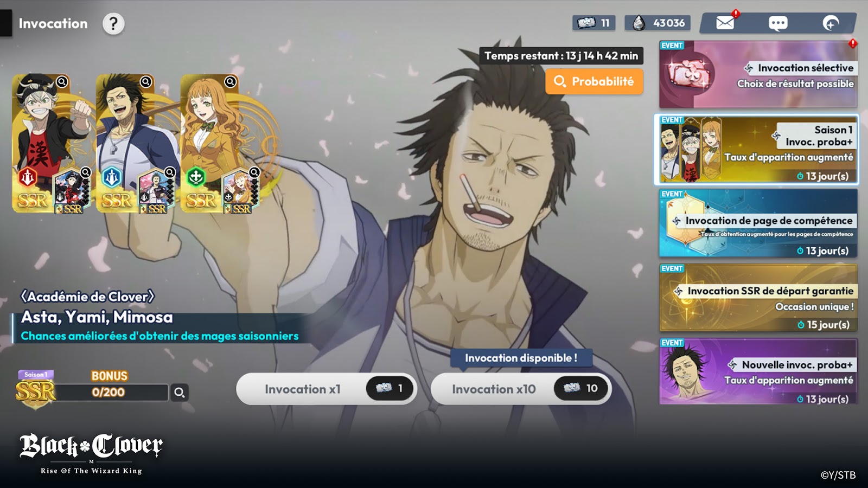Open the help question mark icon

pyautogui.click(x=113, y=24)
